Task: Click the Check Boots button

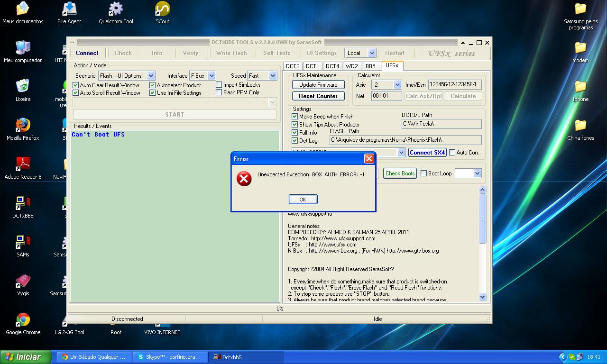Action: (x=400, y=173)
